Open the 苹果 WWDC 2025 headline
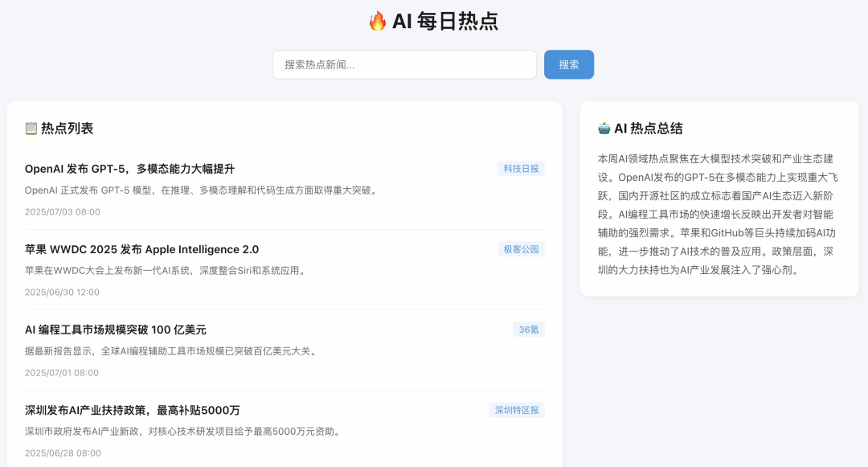868x467 pixels. tap(141, 249)
